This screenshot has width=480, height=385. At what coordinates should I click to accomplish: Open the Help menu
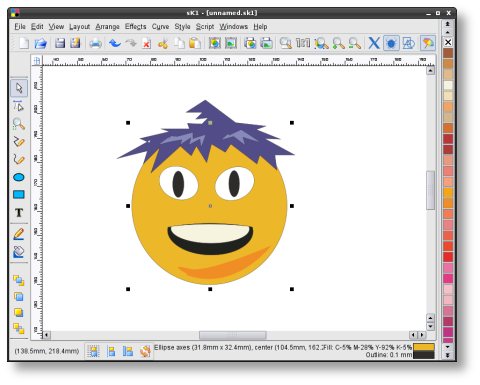260,27
